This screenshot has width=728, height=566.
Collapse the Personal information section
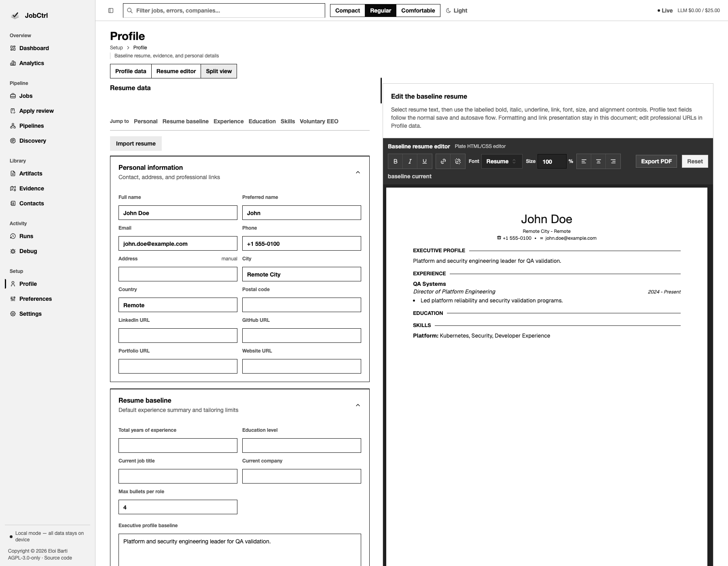358,172
